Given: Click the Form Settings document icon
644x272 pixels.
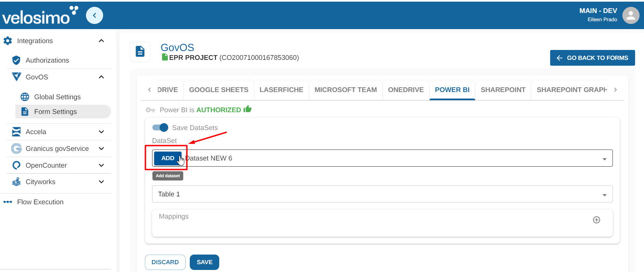Looking at the screenshot, I should 25,112.
